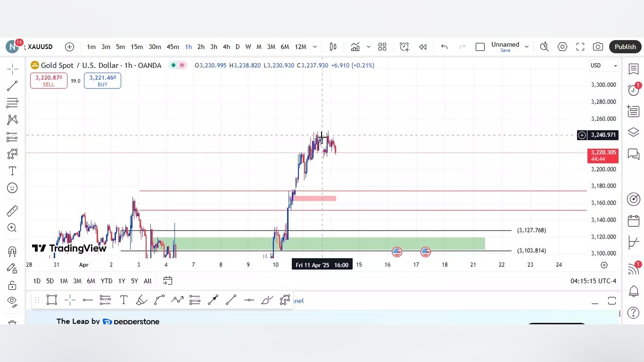Screen dimensions: 644x362
Task: Open the Indicators menu icon
Action: (x=355, y=47)
